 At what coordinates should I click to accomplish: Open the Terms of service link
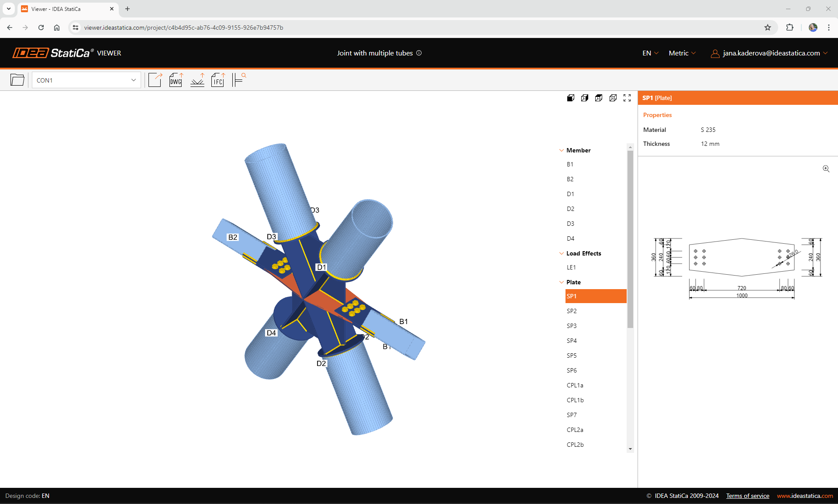(747, 496)
